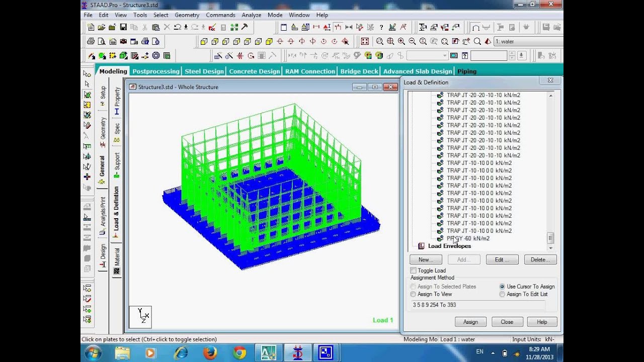Click the Nodes Cursor icon in left toolbar

coord(88,74)
